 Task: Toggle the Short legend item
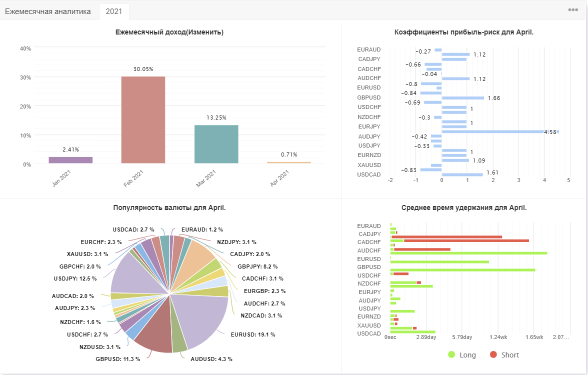pyautogui.click(x=504, y=355)
